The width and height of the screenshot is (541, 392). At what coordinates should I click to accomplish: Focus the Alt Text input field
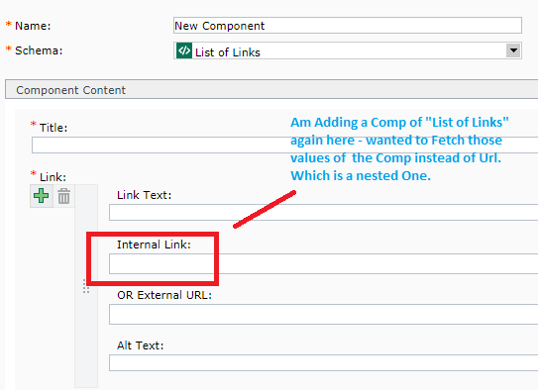[324, 363]
